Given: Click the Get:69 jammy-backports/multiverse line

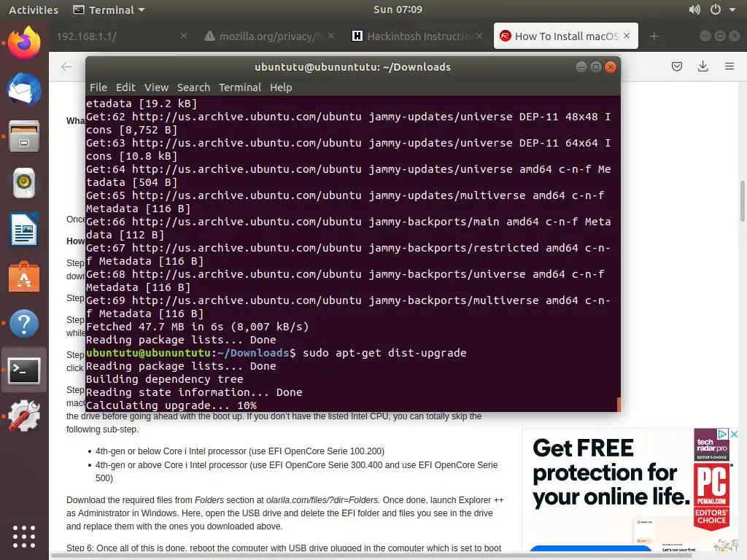Looking at the screenshot, I should click(348, 307).
